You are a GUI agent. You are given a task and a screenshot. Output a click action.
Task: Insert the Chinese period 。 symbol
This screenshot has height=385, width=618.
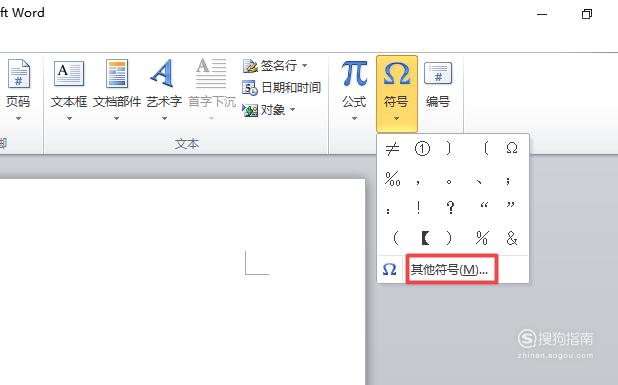[449, 182]
